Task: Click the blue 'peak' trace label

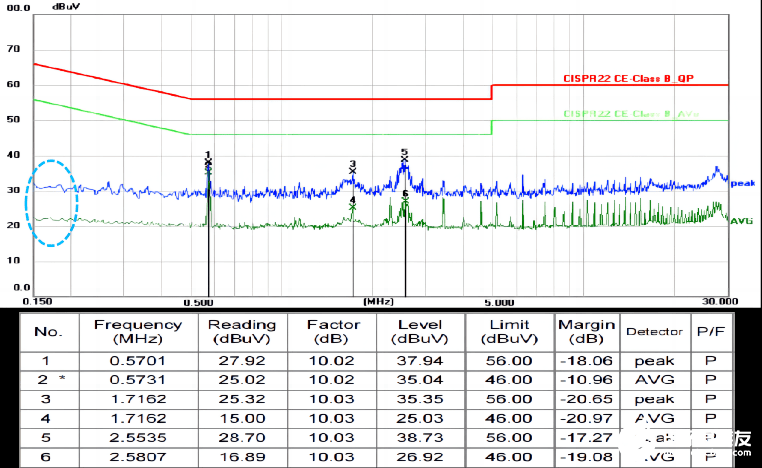Action: click(742, 183)
